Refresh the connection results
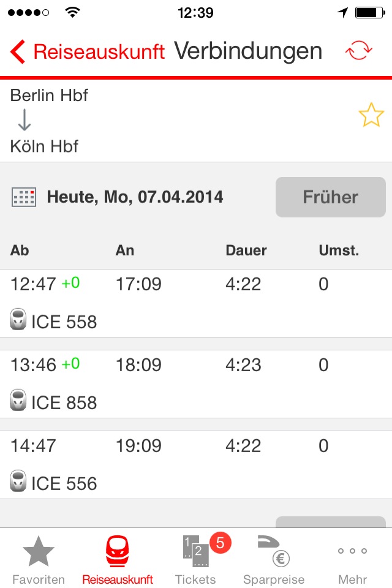 coord(360,51)
